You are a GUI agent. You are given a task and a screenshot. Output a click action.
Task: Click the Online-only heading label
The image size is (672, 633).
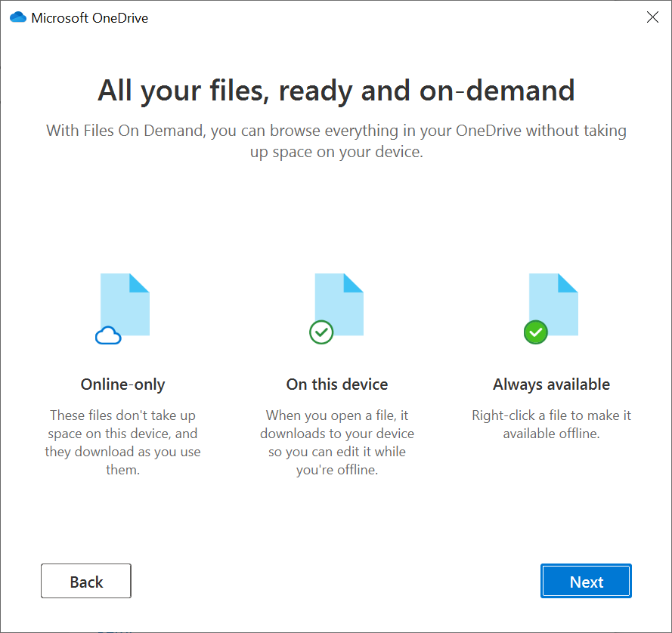122,384
